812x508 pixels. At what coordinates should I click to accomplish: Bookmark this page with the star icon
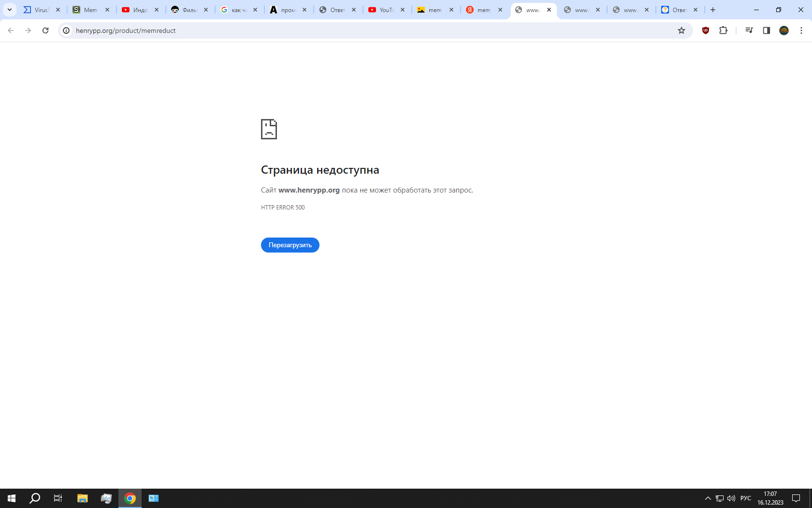(x=681, y=30)
